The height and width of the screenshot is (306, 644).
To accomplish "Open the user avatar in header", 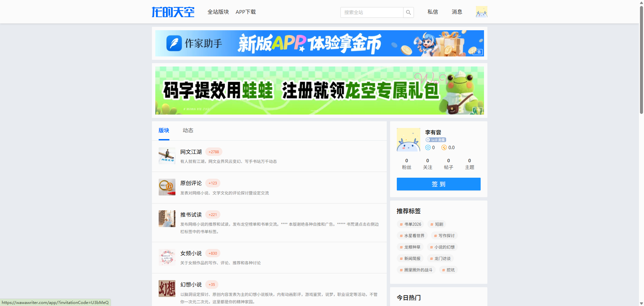I will tap(481, 12).
